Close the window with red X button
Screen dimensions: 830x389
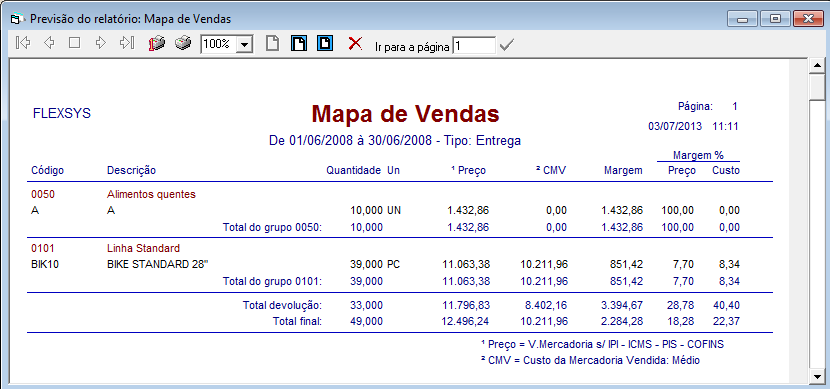point(808,19)
